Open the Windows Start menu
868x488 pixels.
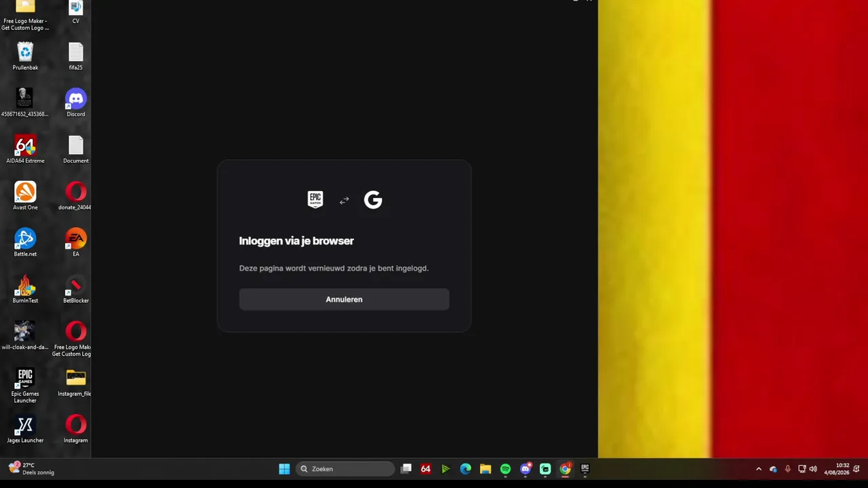(x=284, y=469)
